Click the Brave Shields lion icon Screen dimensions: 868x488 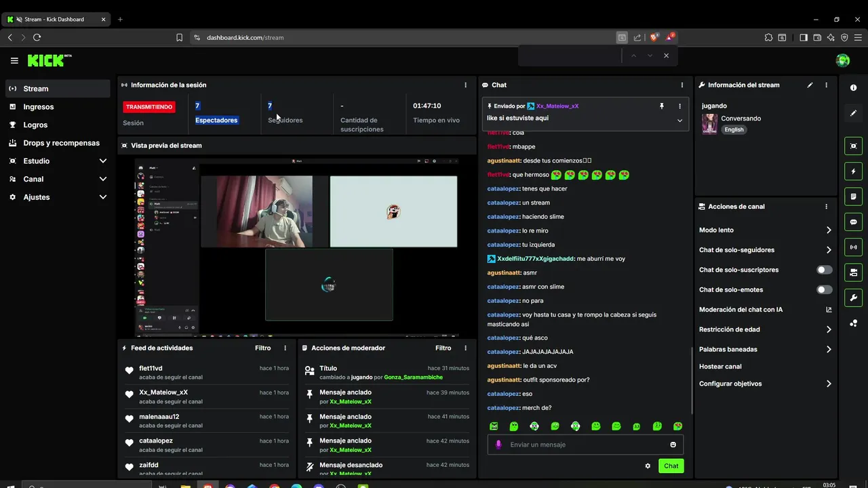pos(654,37)
